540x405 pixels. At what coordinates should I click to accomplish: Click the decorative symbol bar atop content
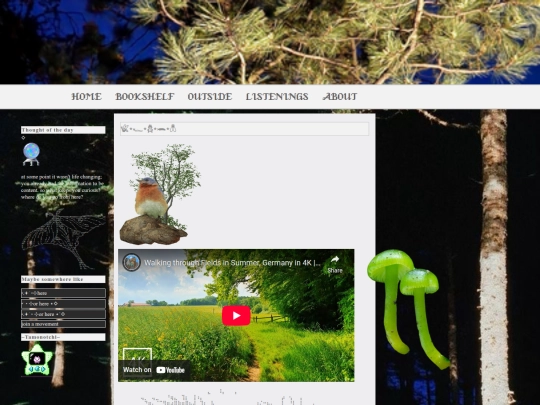point(245,129)
